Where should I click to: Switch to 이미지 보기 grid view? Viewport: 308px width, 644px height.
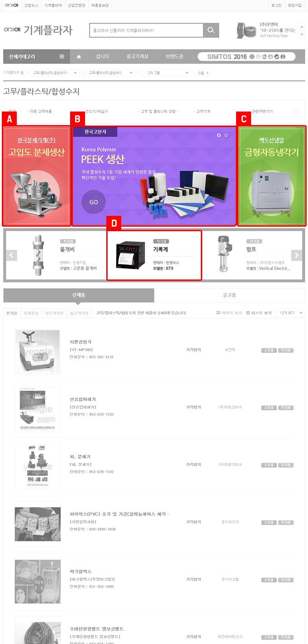click(229, 313)
